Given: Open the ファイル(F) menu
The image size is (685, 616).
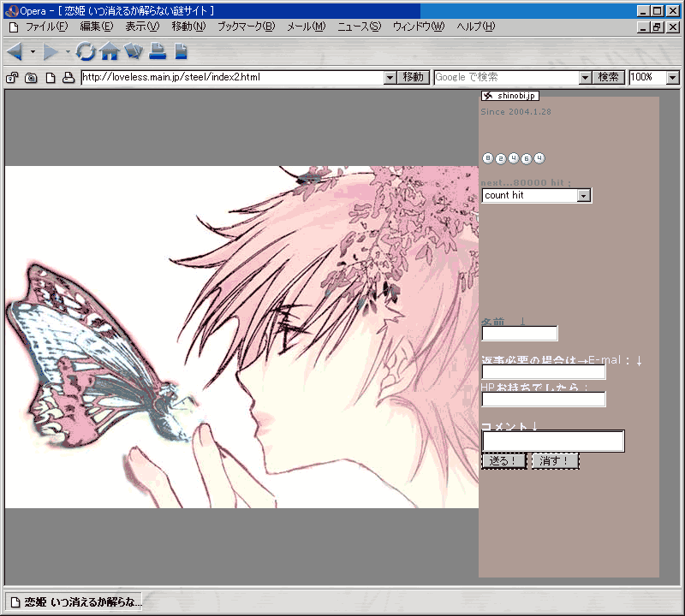Looking at the screenshot, I should 47,27.
